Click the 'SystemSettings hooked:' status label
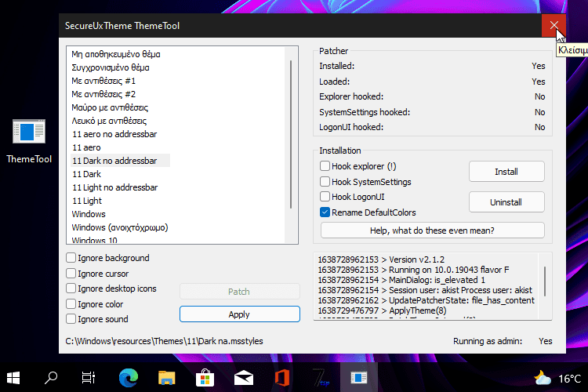This screenshot has height=392, width=588. [x=365, y=112]
